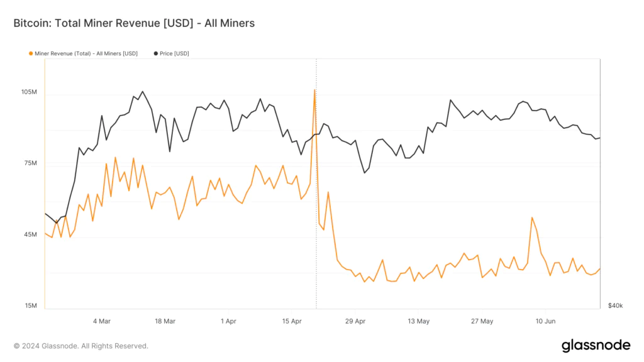This screenshot has height=362, width=644.
Task: Select the 4 Mar date label
Action: point(101,321)
